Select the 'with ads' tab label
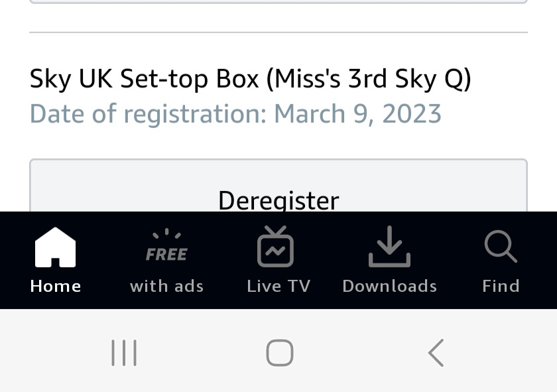The height and width of the screenshot is (392, 557). coord(166,286)
